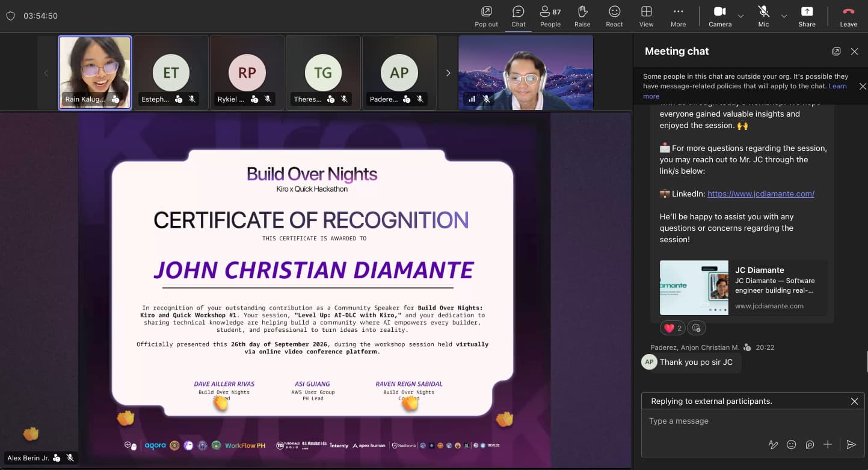Leave the meeting

[848, 16]
